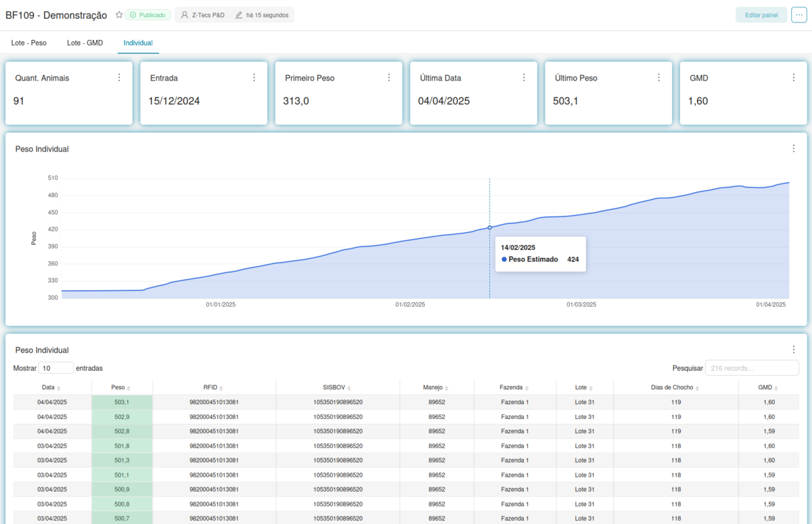Open the Entrada card options menu
The height and width of the screenshot is (524, 812).
tap(254, 77)
